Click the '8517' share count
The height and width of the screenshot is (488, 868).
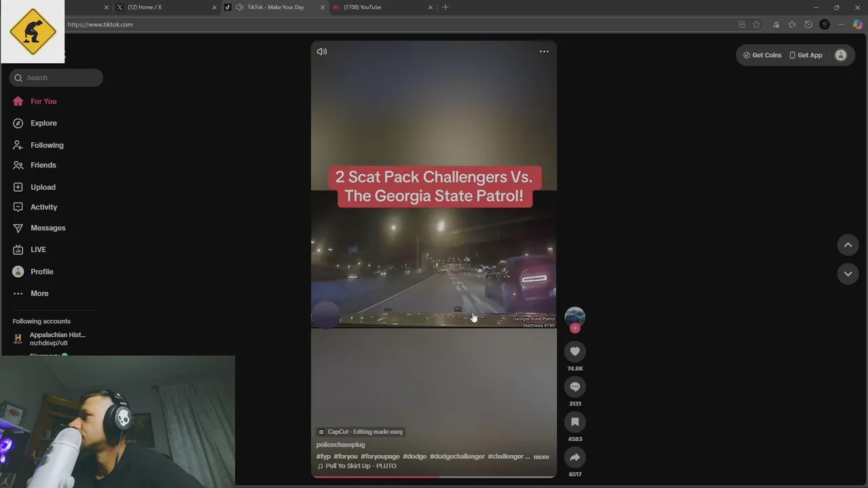pos(575,474)
